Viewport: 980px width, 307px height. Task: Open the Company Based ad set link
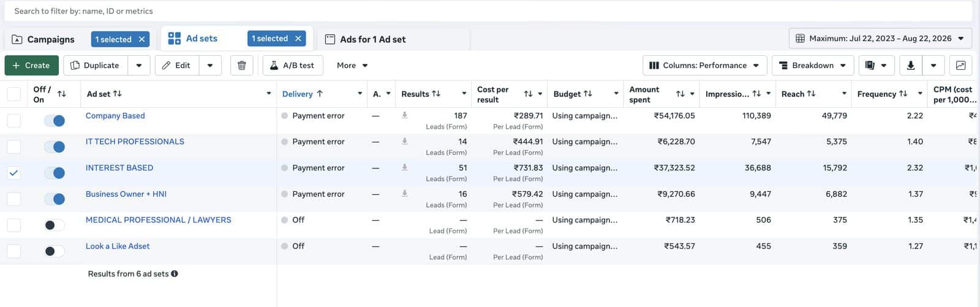(x=115, y=115)
